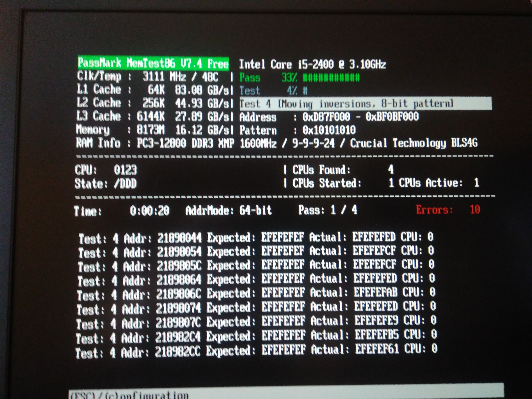Click the (ESC)/(c)onfiguration bar at bottom

click(286, 391)
